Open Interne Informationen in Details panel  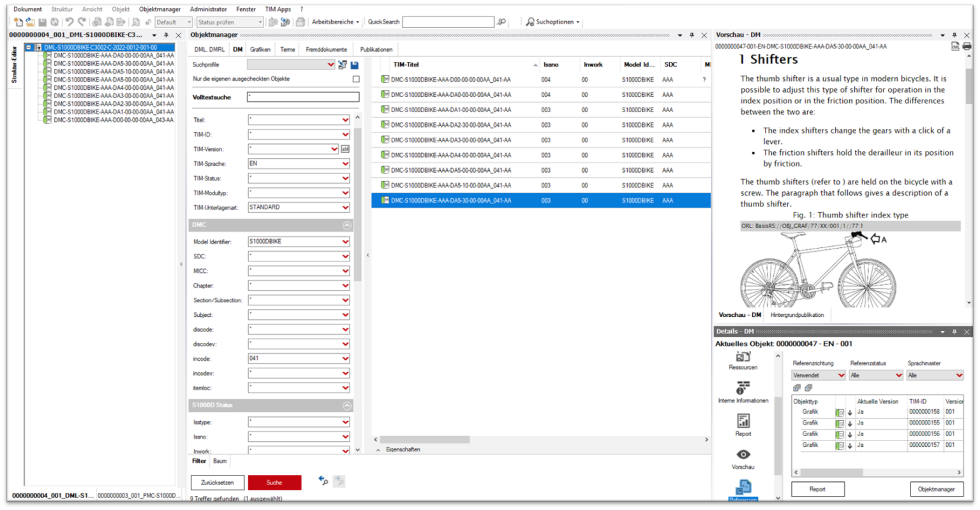[x=743, y=388]
